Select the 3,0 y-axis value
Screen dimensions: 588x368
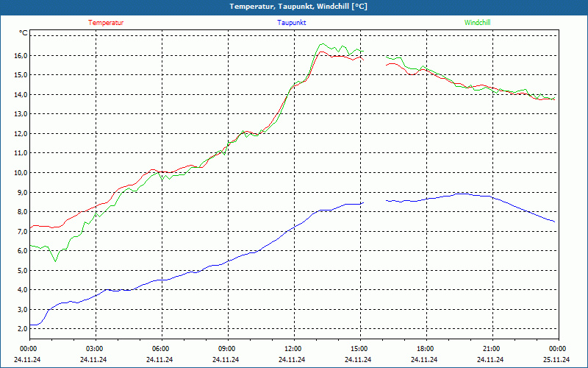[x=23, y=309]
